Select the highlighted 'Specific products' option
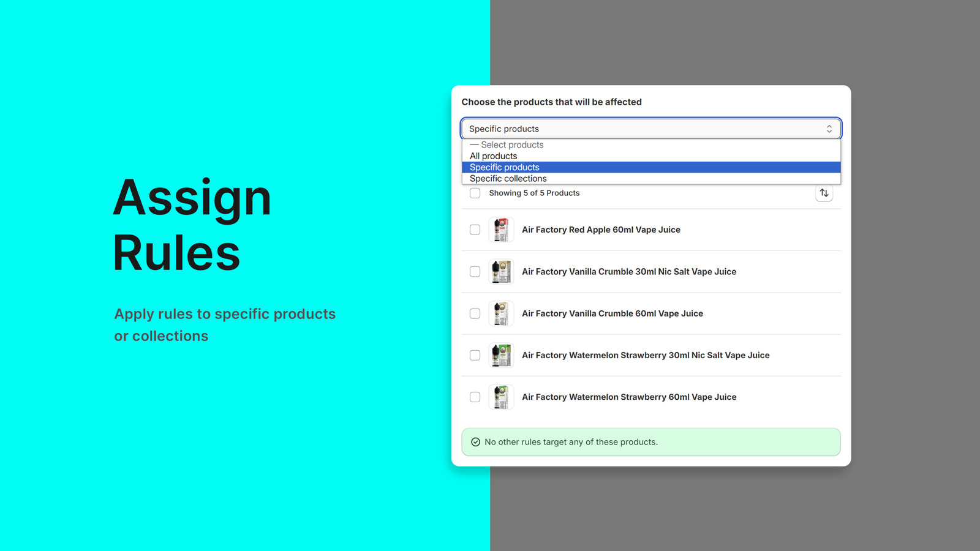Viewport: 980px width, 551px height. [x=651, y=167]
